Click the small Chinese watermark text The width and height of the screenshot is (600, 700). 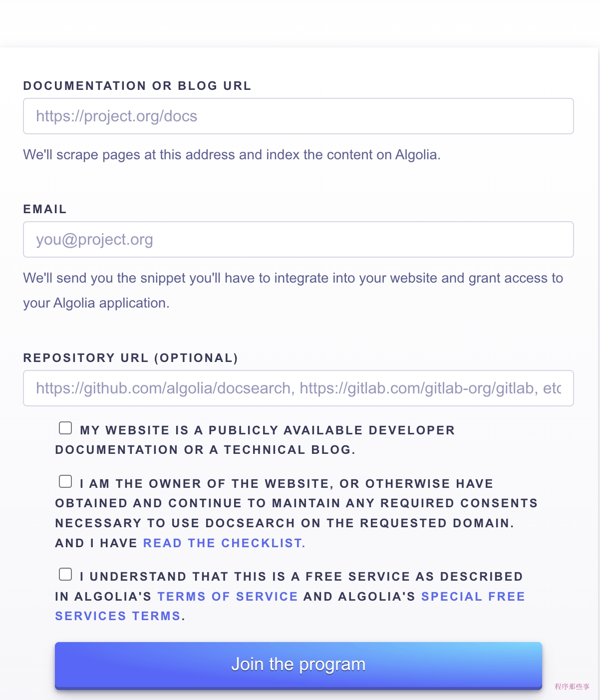point(572,687)
